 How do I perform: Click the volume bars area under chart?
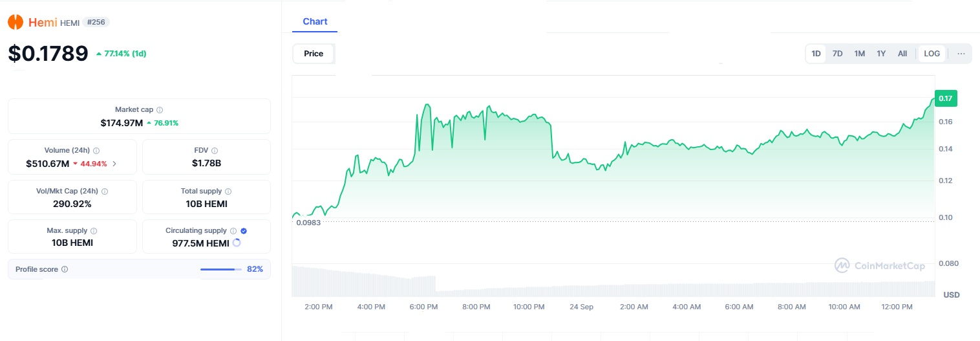click(613, 281)
